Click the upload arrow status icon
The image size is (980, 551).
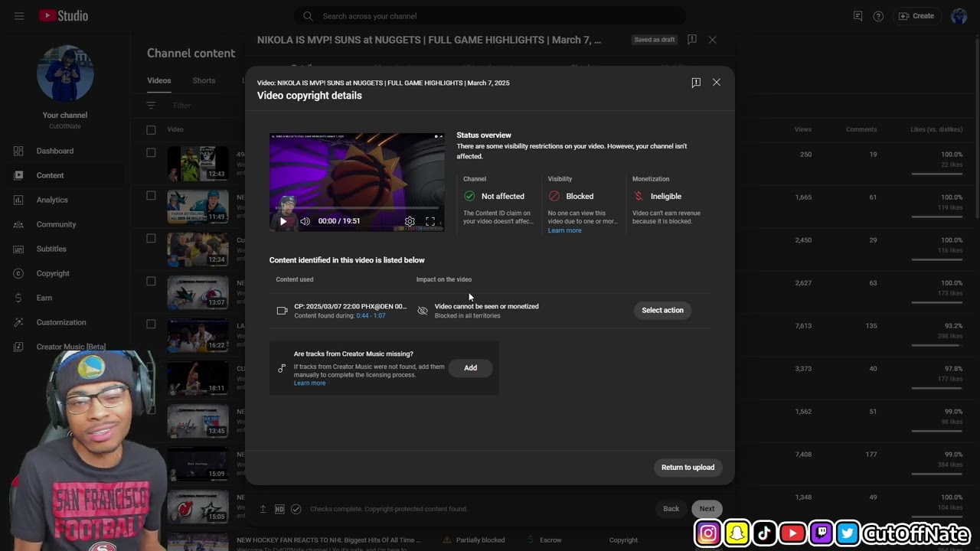pyautogui.click(x=263, y=509)
